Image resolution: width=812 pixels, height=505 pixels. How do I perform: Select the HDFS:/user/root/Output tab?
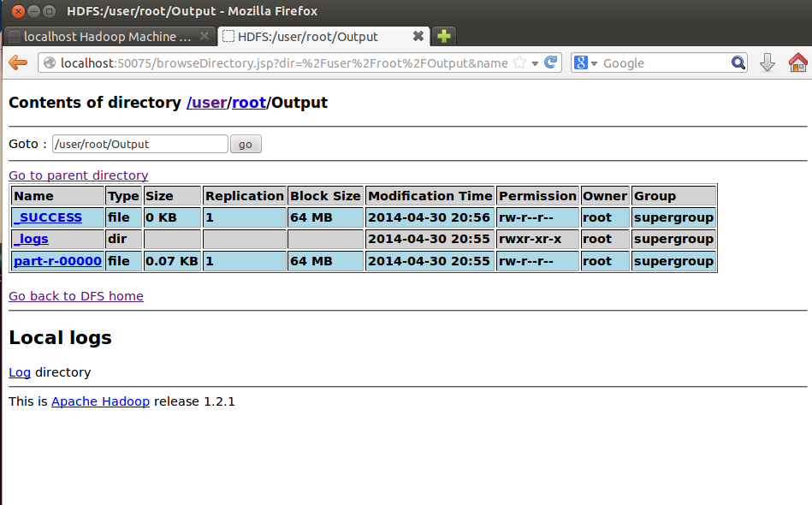pyautogui.click(x=323, y=36)
